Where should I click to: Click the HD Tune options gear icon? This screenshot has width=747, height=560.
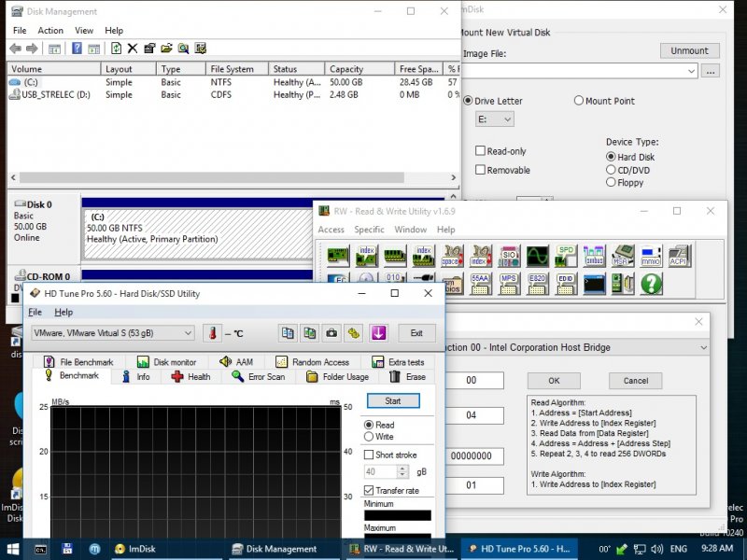354,333
